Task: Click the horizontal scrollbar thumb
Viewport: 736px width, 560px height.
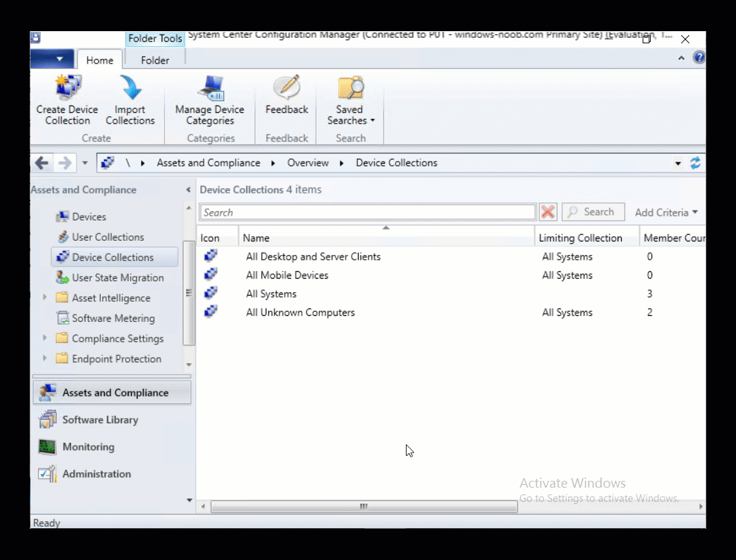Action: point(364,507)
